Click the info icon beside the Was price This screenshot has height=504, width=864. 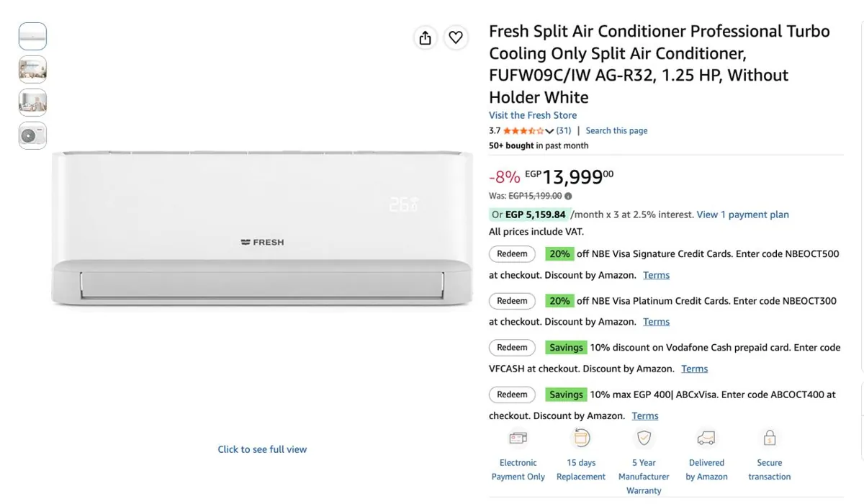pos(568,196)
